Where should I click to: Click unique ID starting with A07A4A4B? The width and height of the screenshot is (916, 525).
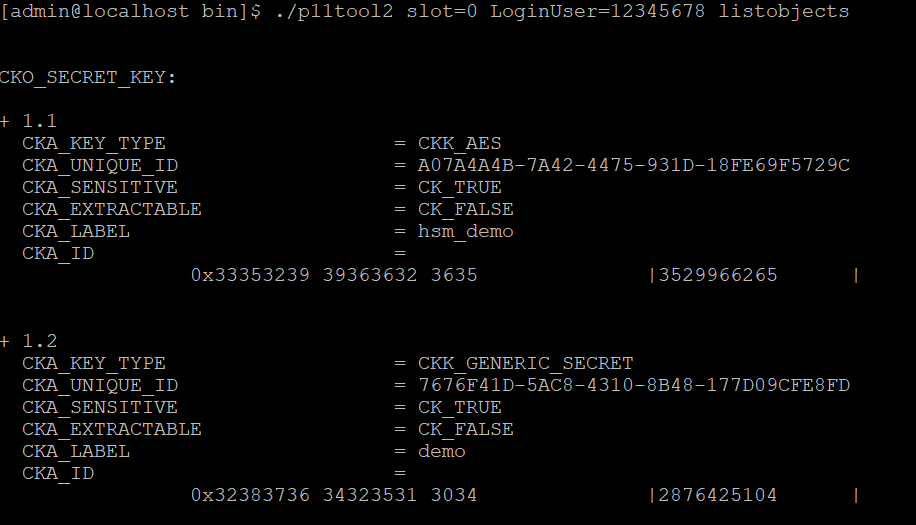point(634,165)
